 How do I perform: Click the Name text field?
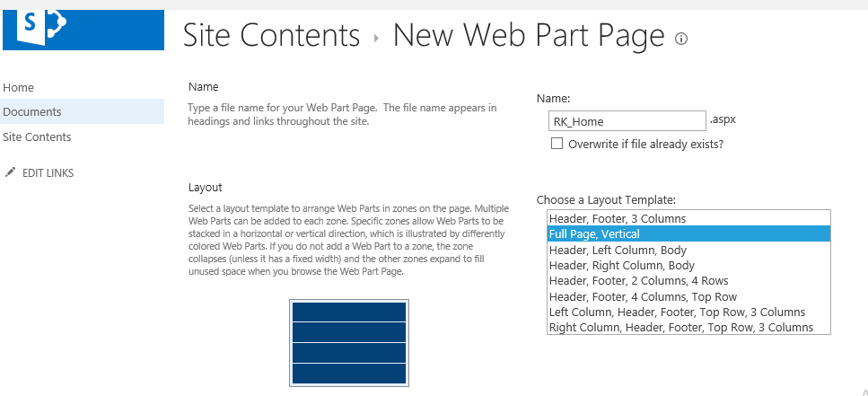pos(627,121)
